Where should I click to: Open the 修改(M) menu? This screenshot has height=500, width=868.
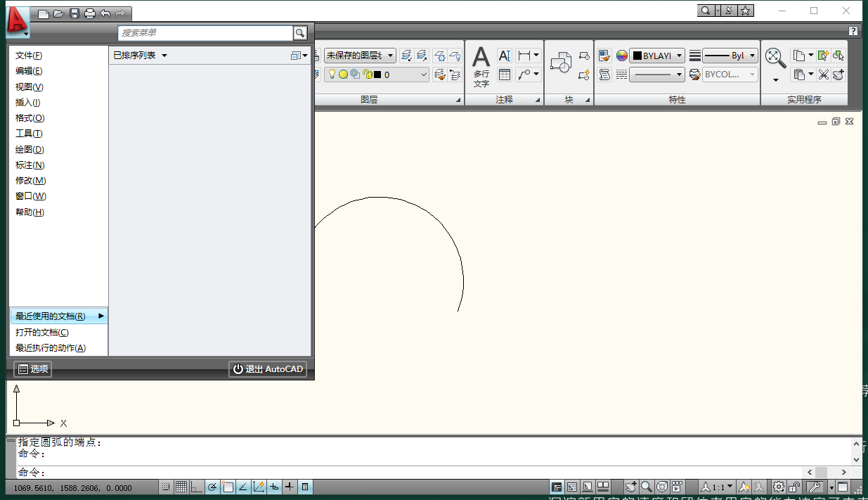(30, 181)
